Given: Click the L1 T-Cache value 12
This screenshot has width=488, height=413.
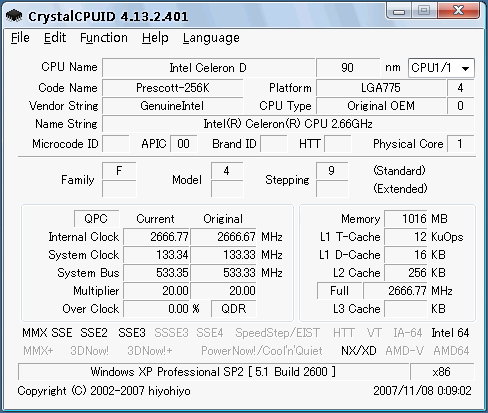Looking at the screenshot, I should [406, 237].
